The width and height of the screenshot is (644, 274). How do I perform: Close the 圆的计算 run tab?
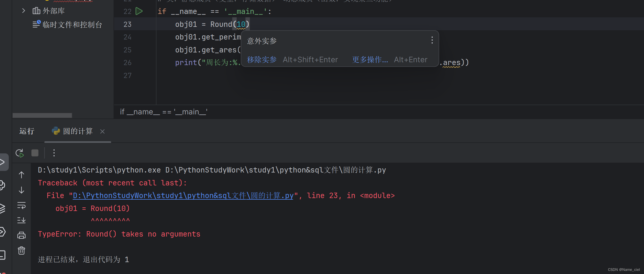[102, 131]
